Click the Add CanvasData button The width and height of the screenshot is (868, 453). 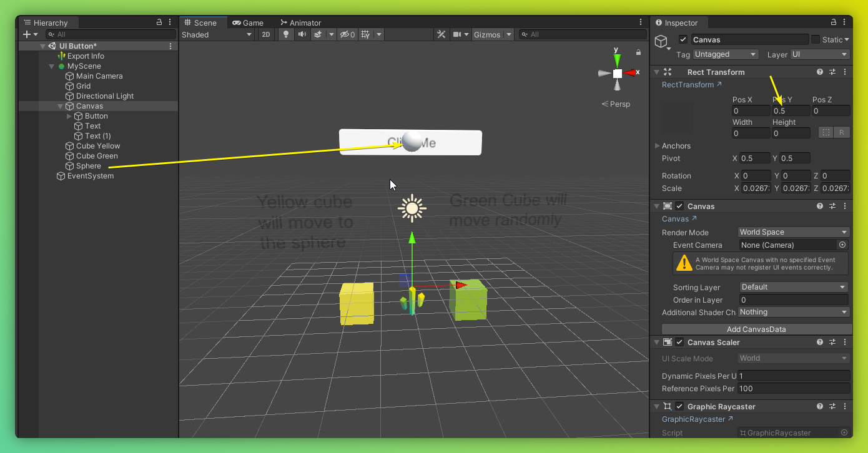756,329
